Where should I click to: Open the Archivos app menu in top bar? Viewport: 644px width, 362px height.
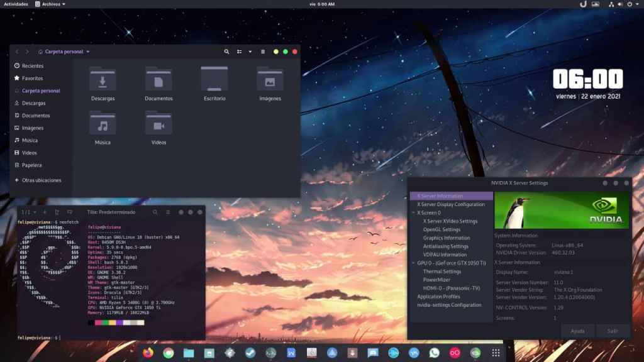click(48, 4)
